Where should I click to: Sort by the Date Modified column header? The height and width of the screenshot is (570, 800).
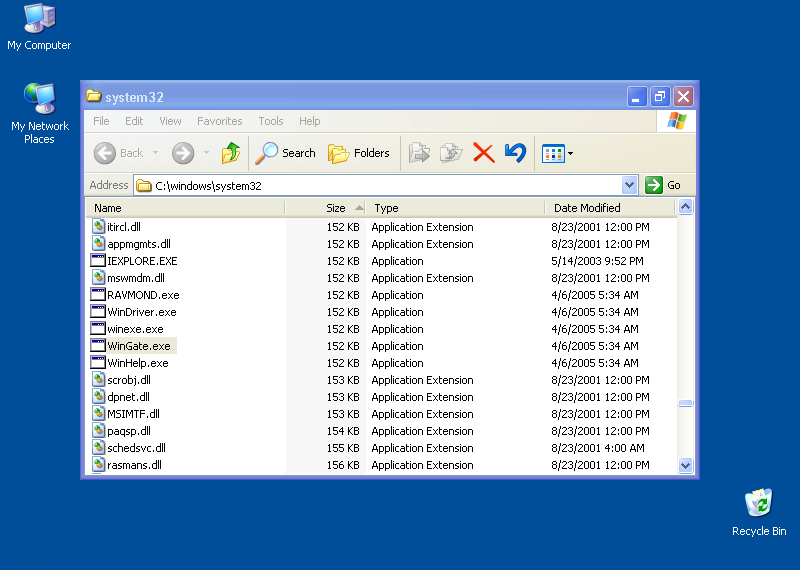(610, 208)
